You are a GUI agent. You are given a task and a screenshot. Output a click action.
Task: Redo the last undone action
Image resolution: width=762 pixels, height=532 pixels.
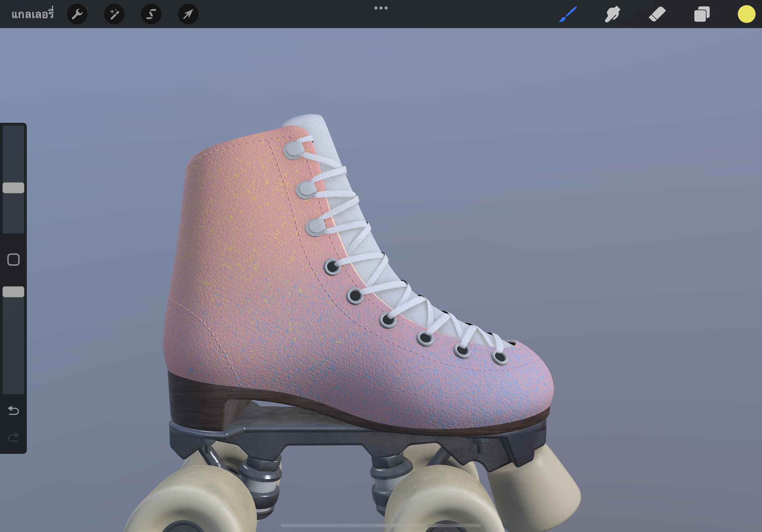click(x=13, y=438)
